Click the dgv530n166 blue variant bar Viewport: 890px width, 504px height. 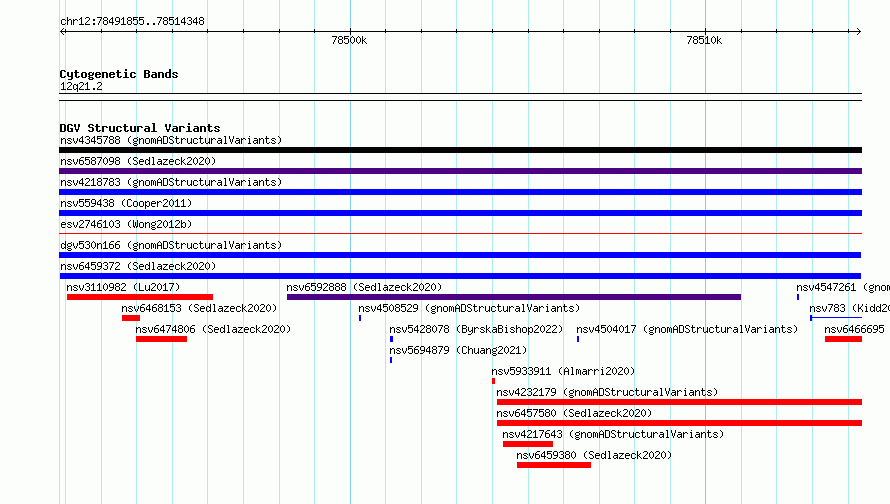pyautogui.click(x=460, y=255)
